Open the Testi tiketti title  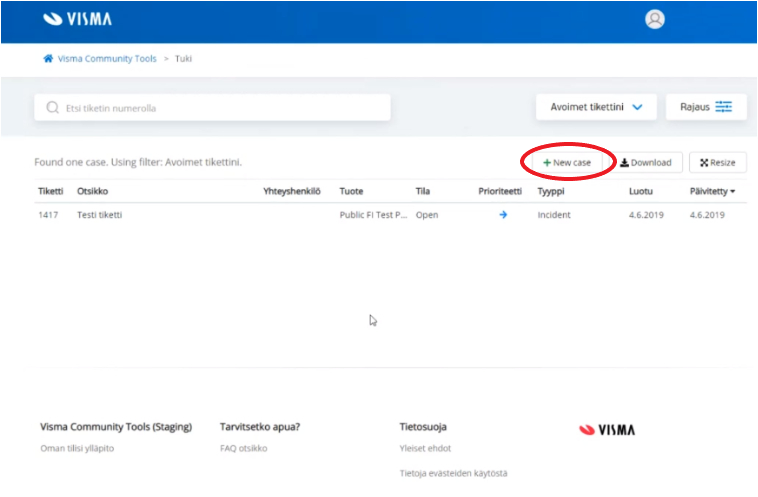(99, 215)
